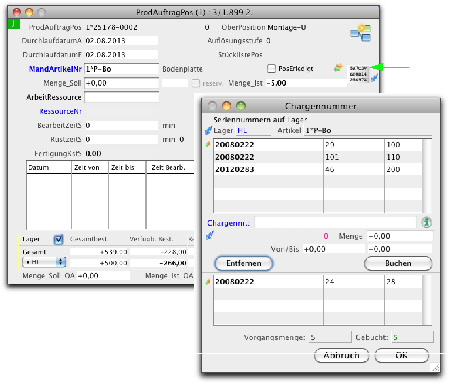Open the serial numbers list icon at the green arrow
The image size is (453, 390).
tap(358, 74)
